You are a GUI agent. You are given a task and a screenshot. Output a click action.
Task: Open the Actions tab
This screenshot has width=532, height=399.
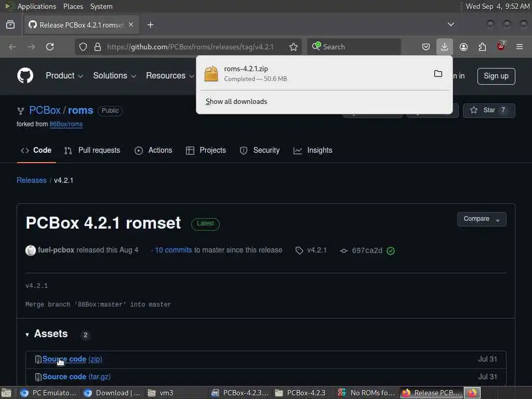[153, 150]
